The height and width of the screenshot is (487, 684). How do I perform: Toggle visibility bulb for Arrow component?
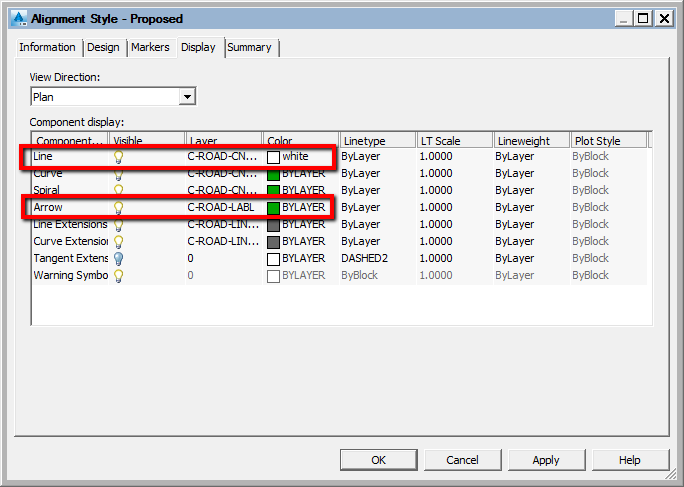118,208
